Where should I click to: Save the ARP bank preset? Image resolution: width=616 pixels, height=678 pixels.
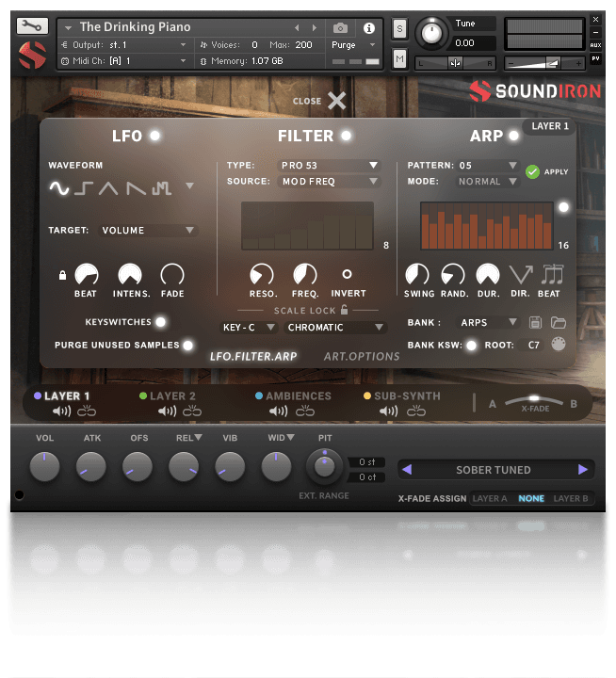pos(535,322)
